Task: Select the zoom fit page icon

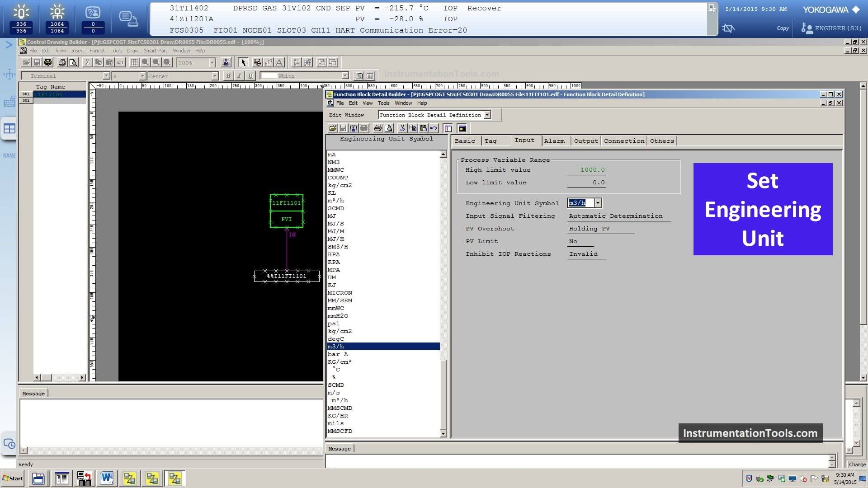Action: (x=167, y=62)
